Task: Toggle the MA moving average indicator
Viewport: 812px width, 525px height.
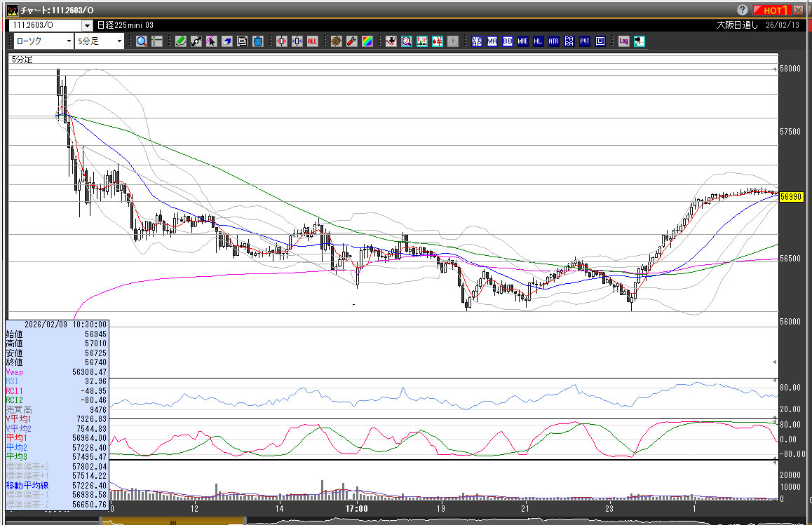Action: 492,41
